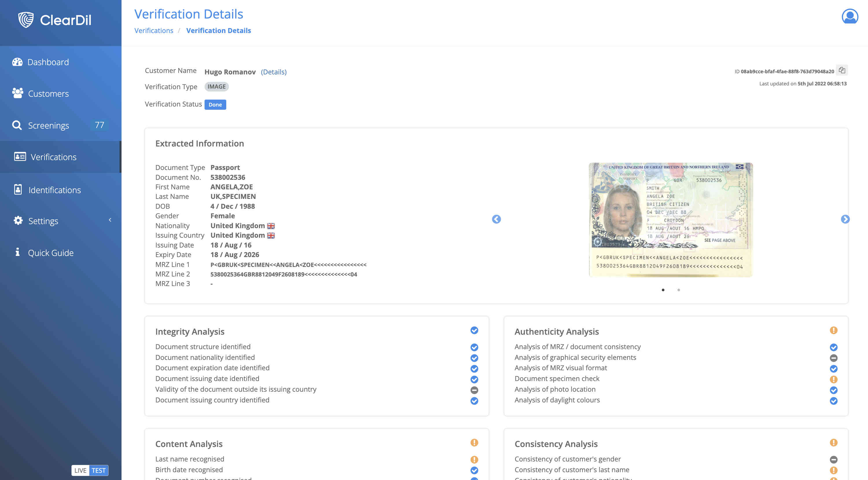Select the first carousel dot indicator
Image resolution: width=868 pixels, height=480 pixels.
[x=663, y=290]
